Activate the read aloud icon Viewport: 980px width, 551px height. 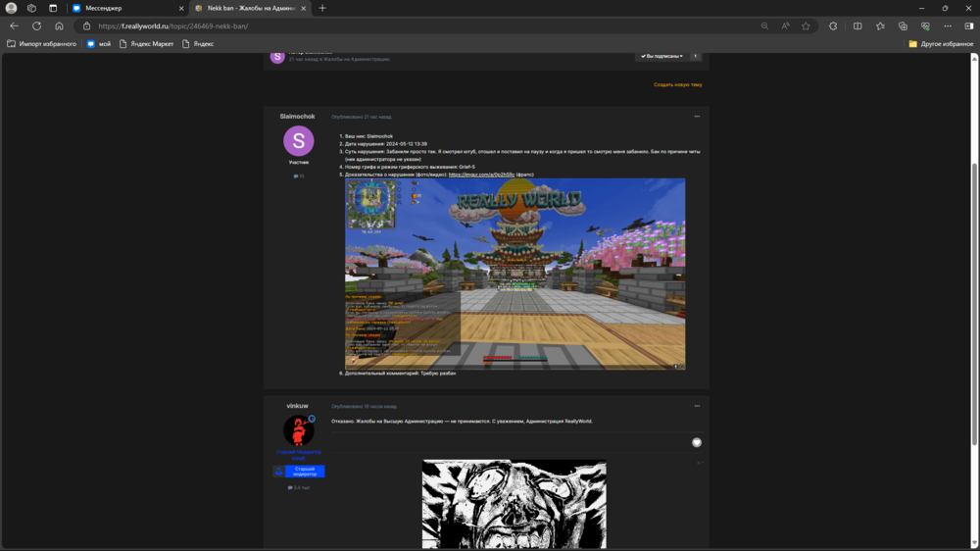coord(785,26)
